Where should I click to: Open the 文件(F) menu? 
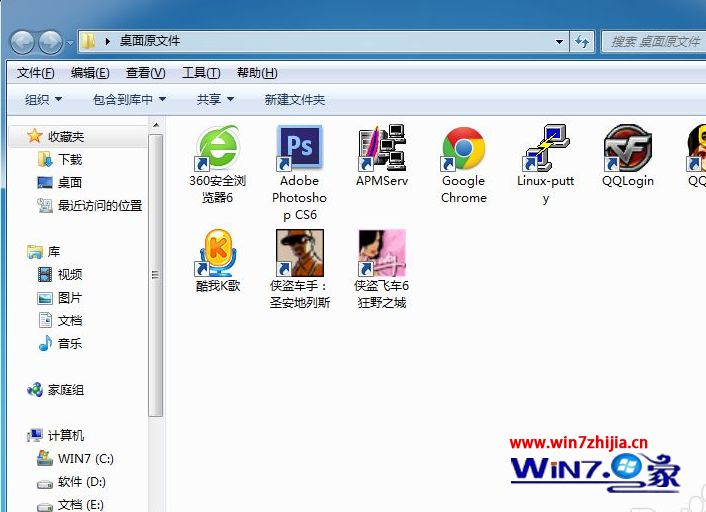coord(36,72)
